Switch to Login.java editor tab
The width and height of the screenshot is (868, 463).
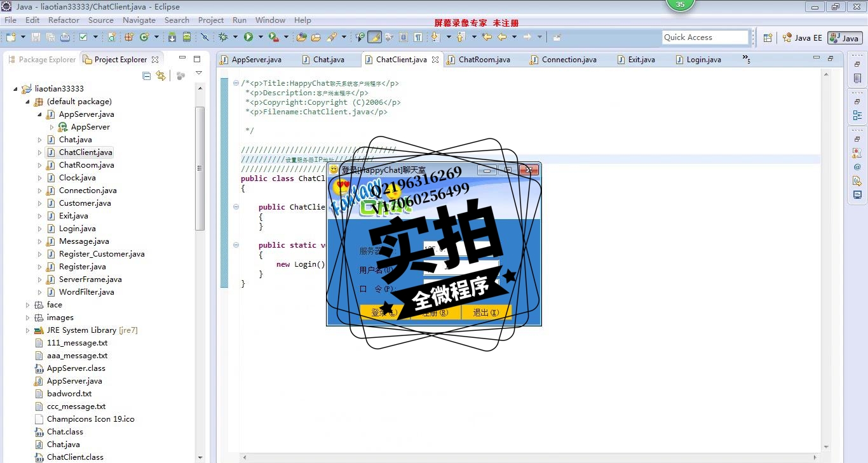pyautogui.click(x=698, y=60)
